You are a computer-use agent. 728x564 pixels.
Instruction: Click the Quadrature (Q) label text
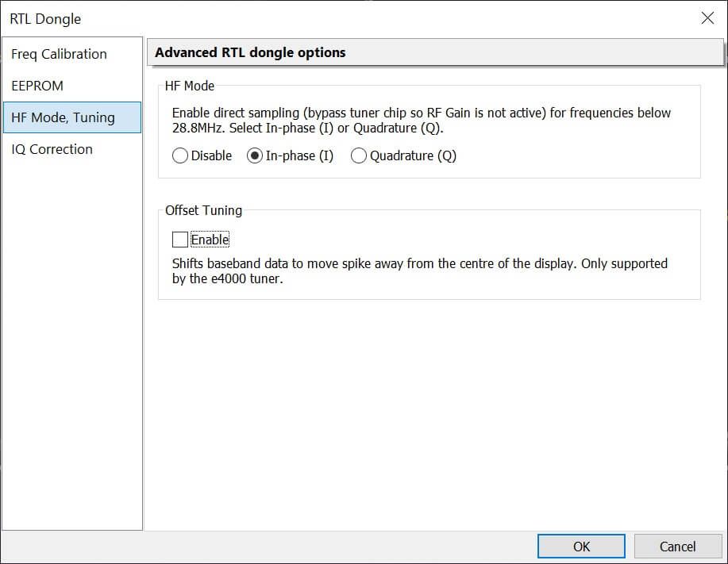(x=413, y=156)
